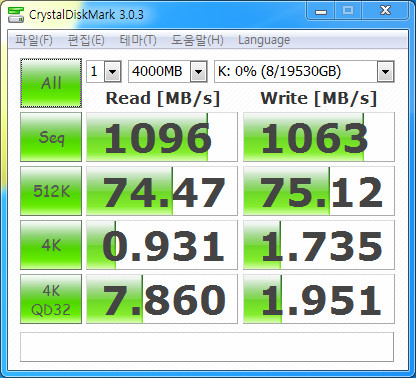This screenshot has height=378, width=416.
Task: Select the 512K write value 75.12
Action: tap(319, 191)
